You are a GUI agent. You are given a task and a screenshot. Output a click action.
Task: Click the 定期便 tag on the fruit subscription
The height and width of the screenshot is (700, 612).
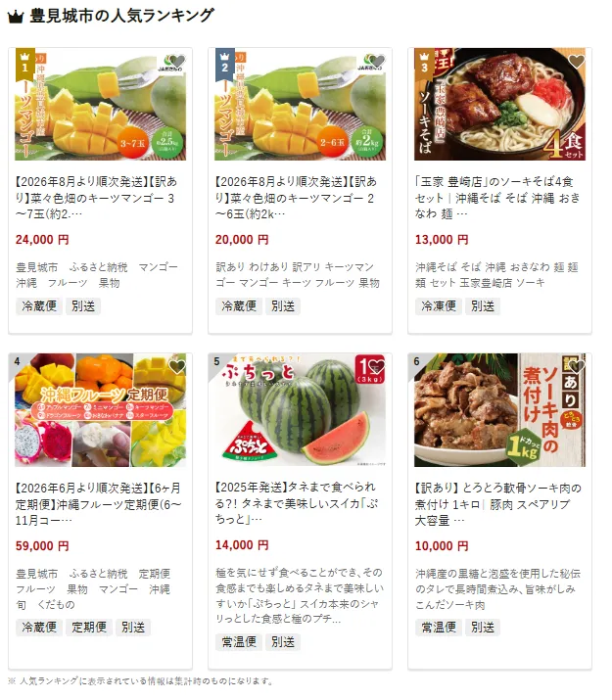coord(89,628)
